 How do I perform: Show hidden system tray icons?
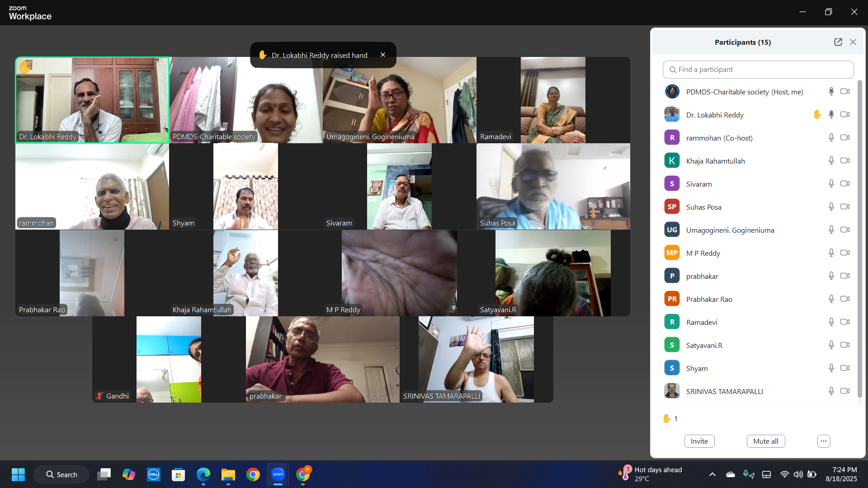[x=712, y=474]
